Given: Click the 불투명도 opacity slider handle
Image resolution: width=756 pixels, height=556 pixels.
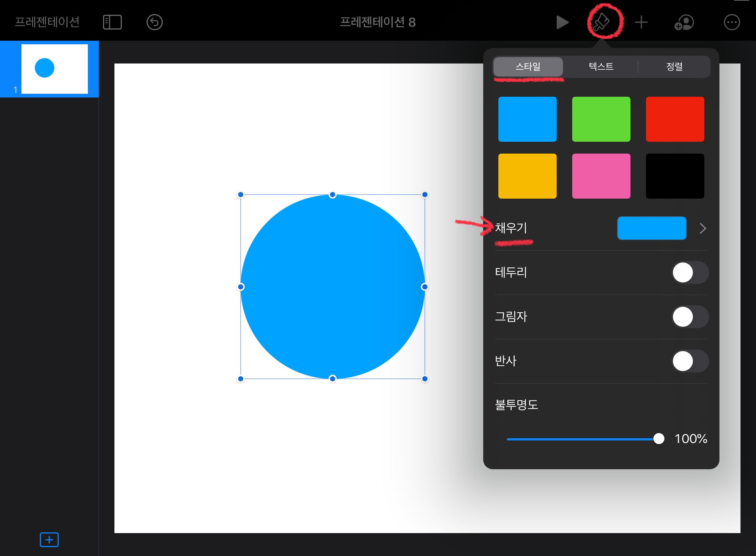Looking at the screenshot, I should click(x=659, y=439).
